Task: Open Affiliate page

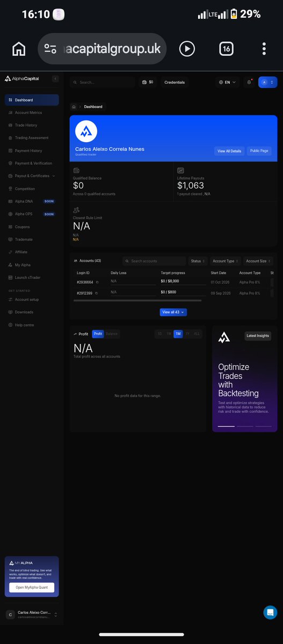Action: (32, 252)
